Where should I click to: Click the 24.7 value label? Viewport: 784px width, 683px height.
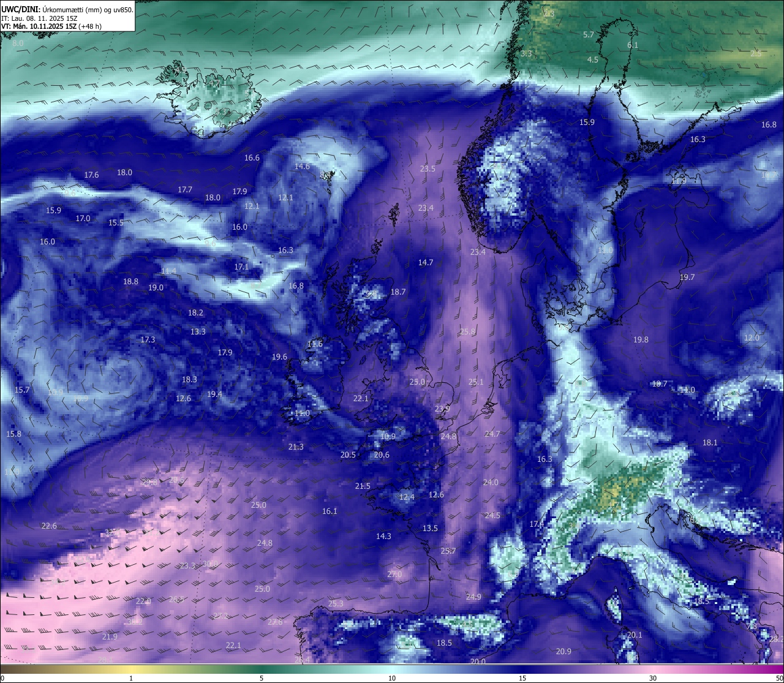[492, 434]
